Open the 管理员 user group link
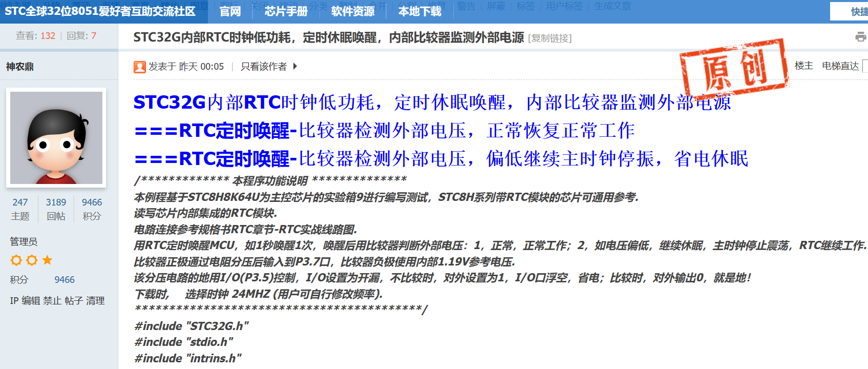Image resolution: width=868 pixels, height=369 pixels. click(24, 241)
